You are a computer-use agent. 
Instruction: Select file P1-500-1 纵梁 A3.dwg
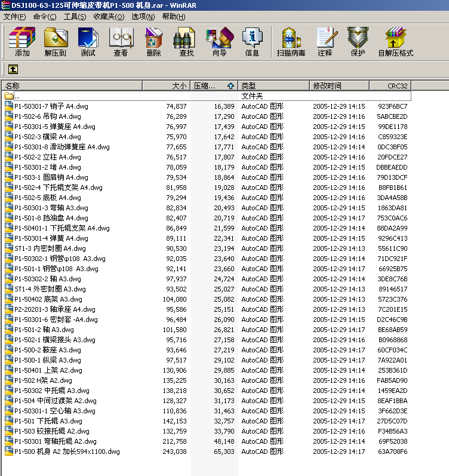pos(48,360)
